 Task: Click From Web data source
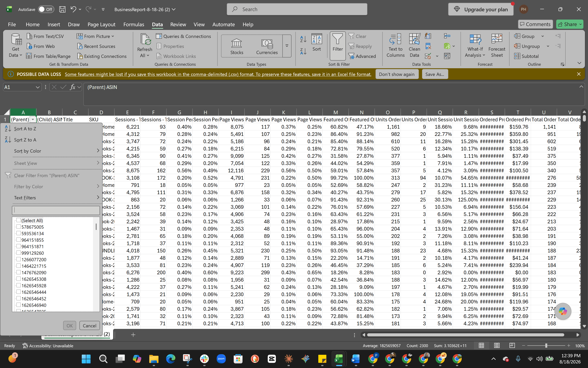[41, 46]
